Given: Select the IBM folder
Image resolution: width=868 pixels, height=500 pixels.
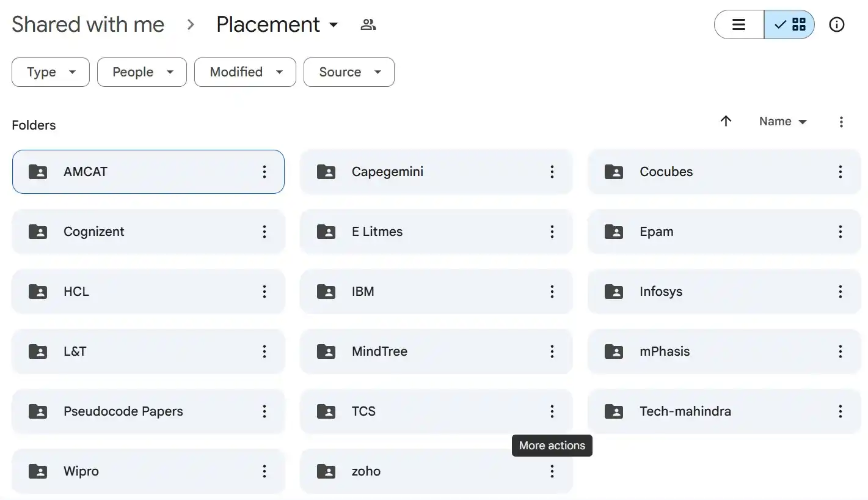Looking at the screenshot, I should pos(436,292).
